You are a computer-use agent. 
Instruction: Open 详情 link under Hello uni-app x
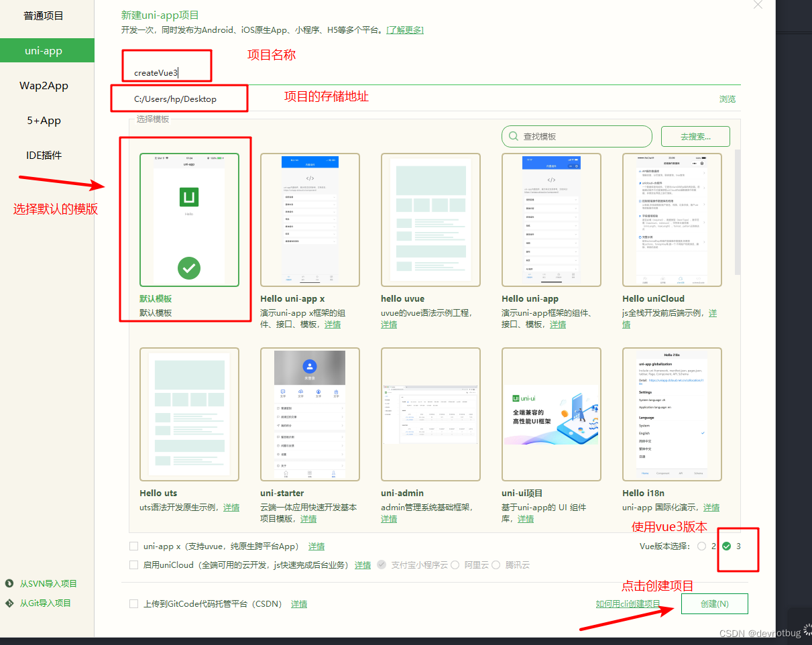[x=333, y=325]
